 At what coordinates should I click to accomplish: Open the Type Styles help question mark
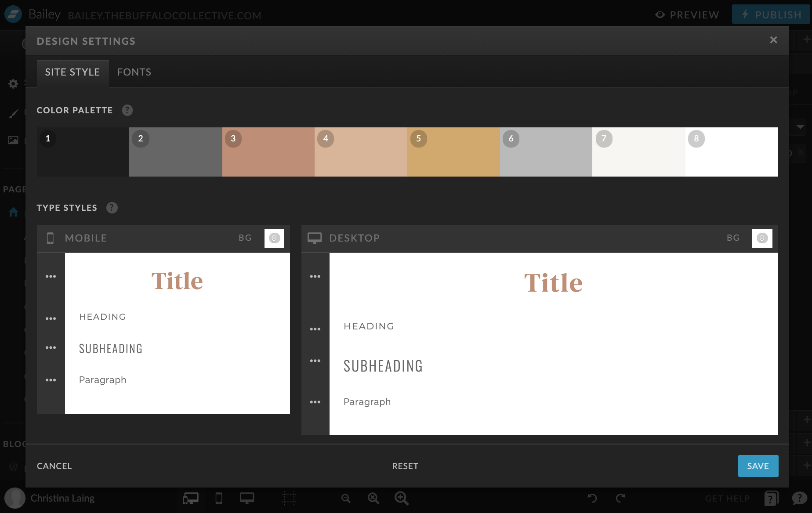(x=112, y=208)
